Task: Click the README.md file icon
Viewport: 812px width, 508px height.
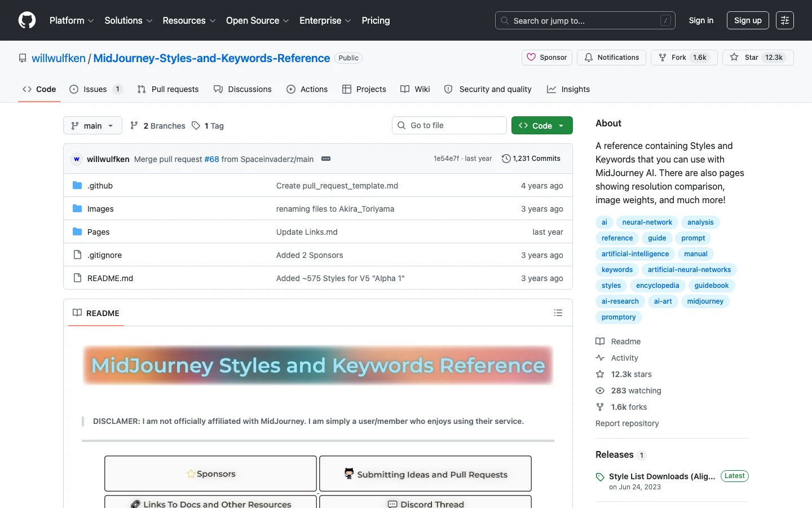Action: [x=77, y=278]
